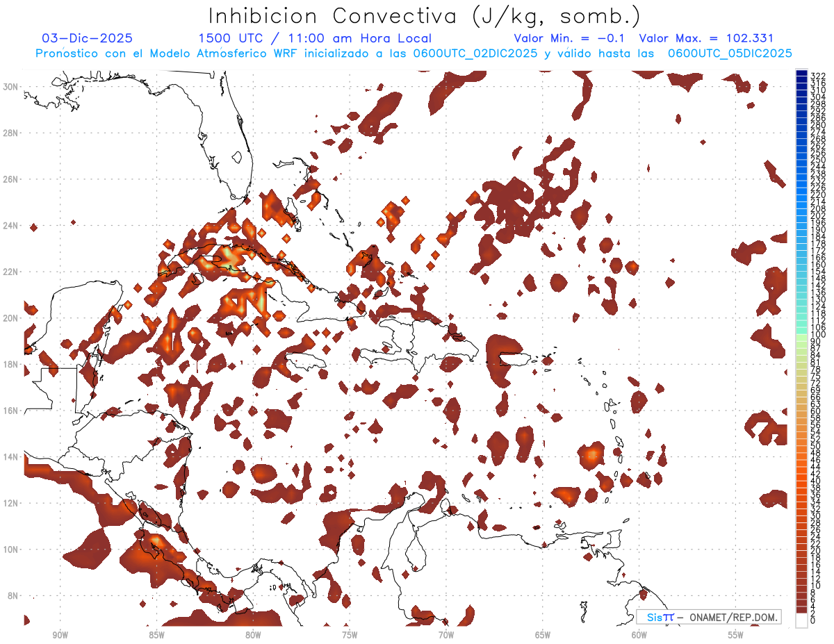This screenshot has height=644, width=834.
Task: Click the time '1500 UTC / 11:00 am Hora Local'
Action: [315, 39]
